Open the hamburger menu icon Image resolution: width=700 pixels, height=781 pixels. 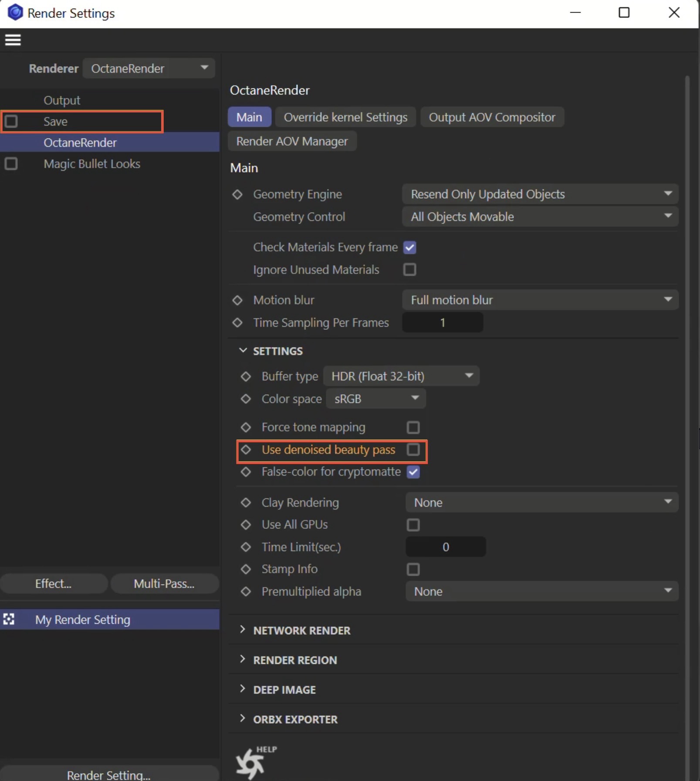(x=13, y=40)
